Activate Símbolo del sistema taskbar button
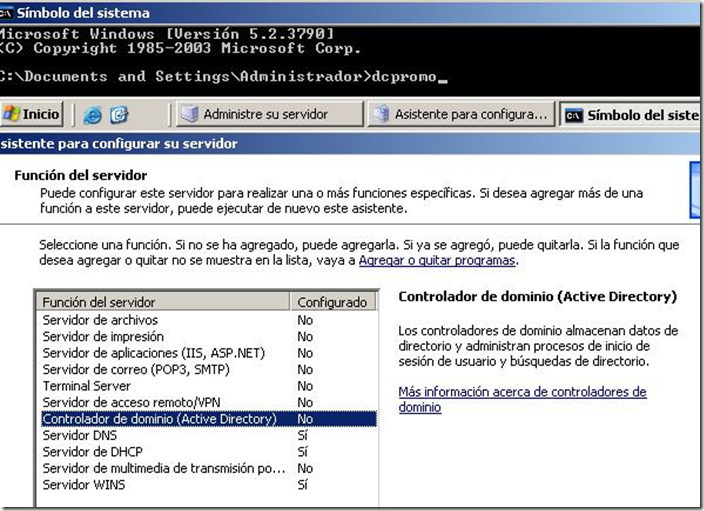The height and width of the screenshot is (511, 704). 630,115
